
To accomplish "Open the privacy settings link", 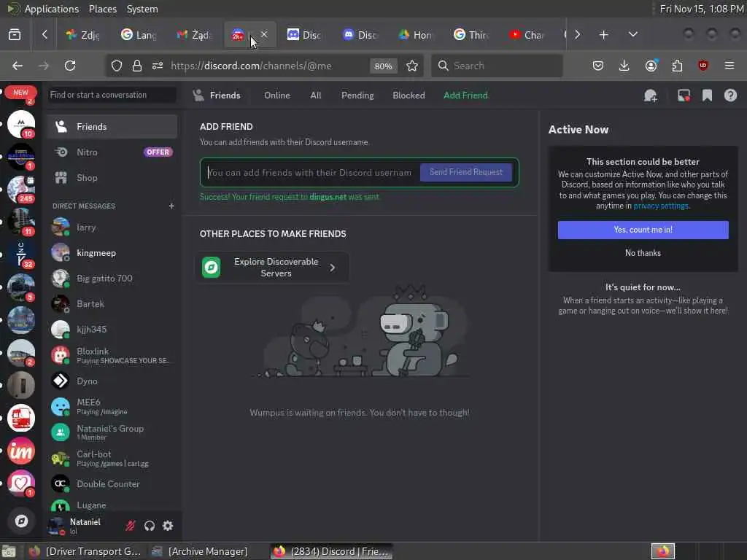I will tap(661, 206).
